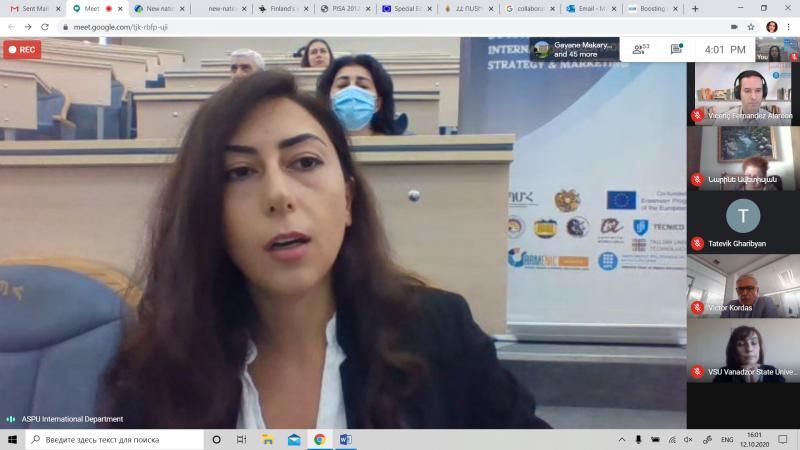Bookmark this page with the star icon
Screen dimensions: 800x450
751,27
